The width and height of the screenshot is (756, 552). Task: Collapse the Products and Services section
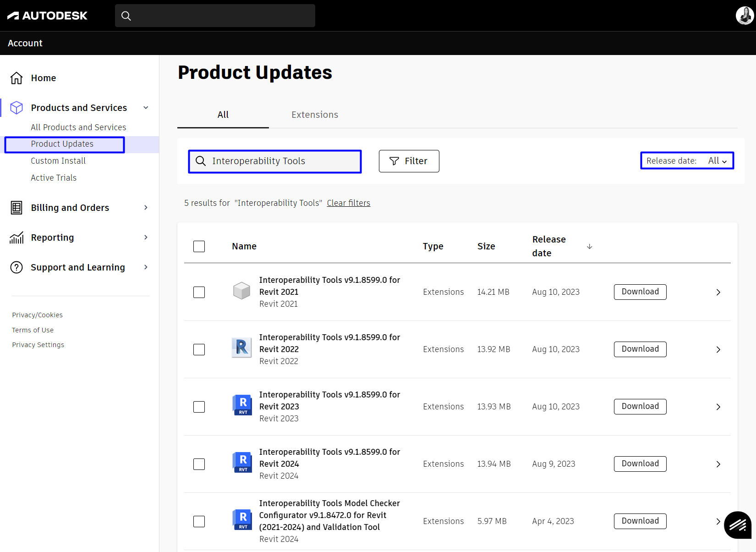tap(146, 108)
